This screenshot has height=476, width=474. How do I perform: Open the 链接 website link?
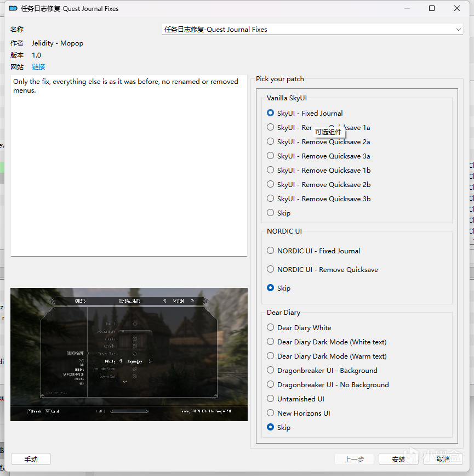pyautogui.click(x=38, y=67)
